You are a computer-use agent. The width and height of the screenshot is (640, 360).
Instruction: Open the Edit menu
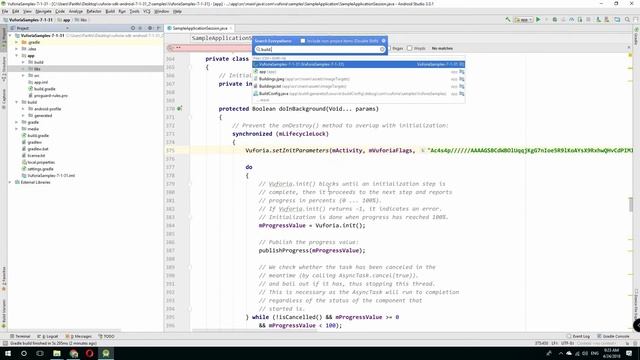(16, 11)
